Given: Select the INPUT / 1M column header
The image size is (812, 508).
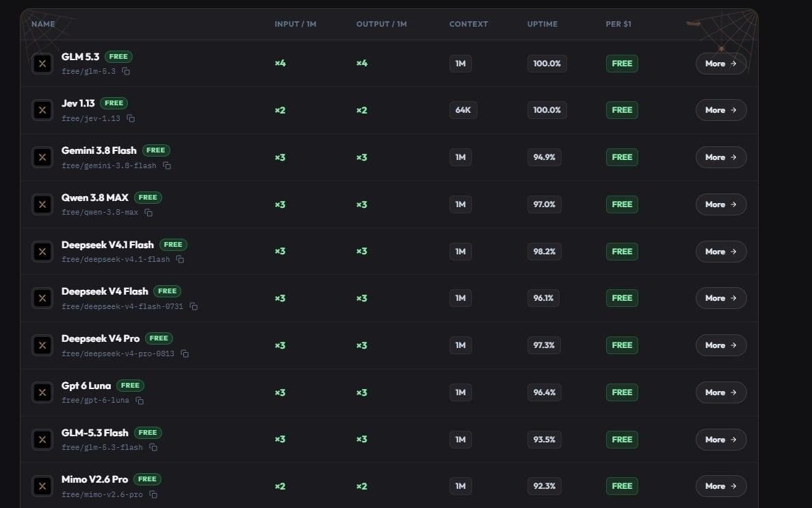Looking at the screenshot, I should point(295,24).
